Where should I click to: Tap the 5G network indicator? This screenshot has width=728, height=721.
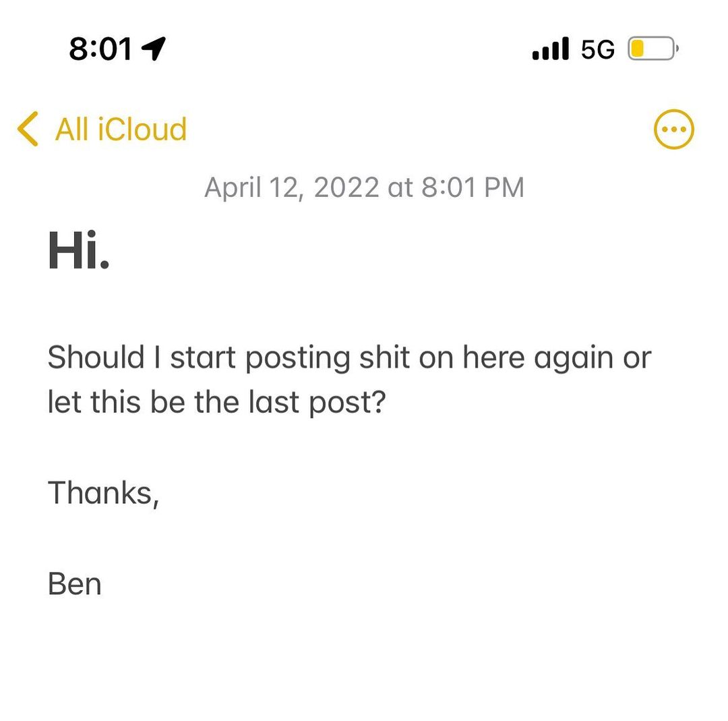coord(598,49)
